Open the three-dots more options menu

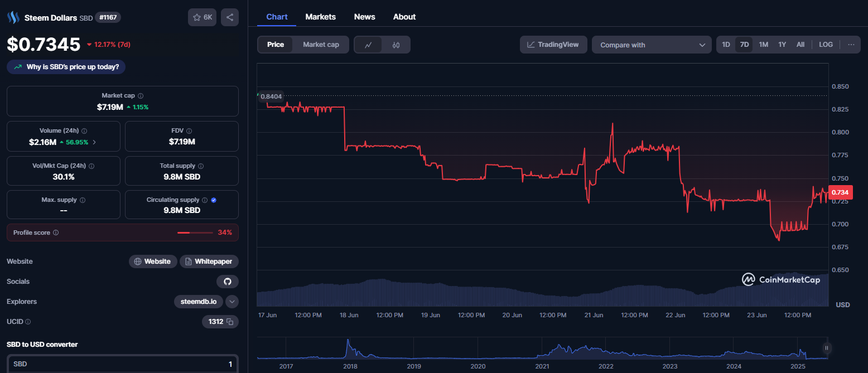point(851,45)
